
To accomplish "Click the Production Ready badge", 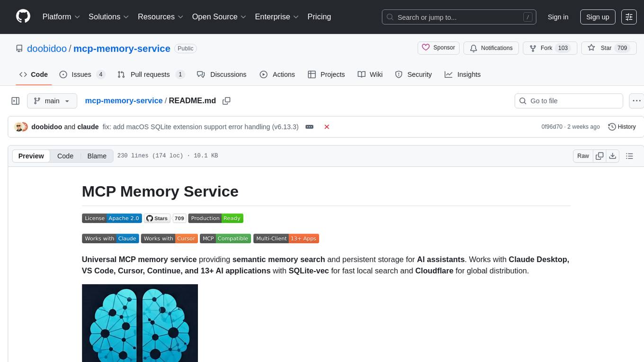I will tap(215, 218).
